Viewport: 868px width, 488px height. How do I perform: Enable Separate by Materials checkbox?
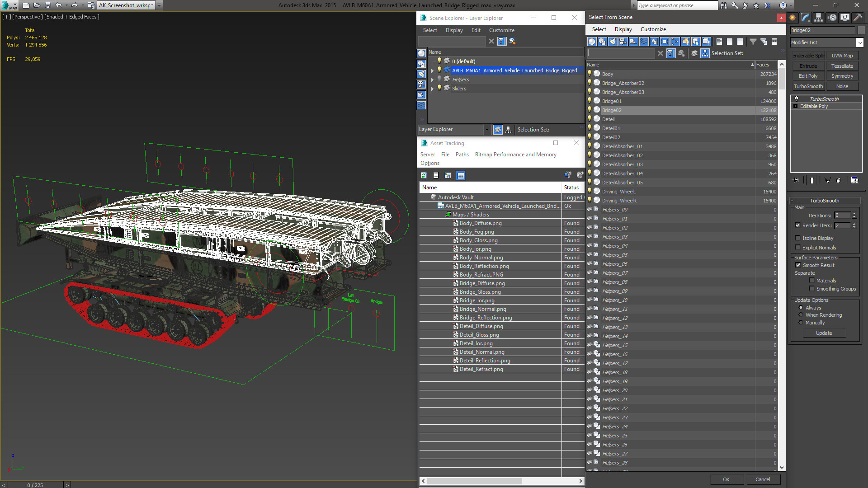pyautogui.click(x=812, y=281)
